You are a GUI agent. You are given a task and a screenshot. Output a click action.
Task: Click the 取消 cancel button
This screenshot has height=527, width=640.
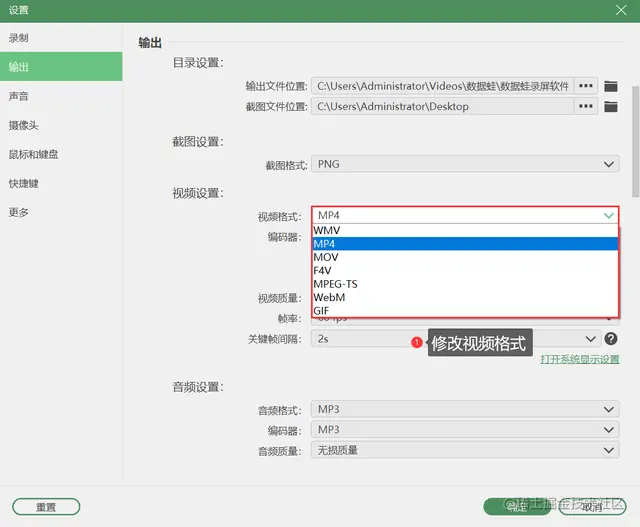coord(592,507)
